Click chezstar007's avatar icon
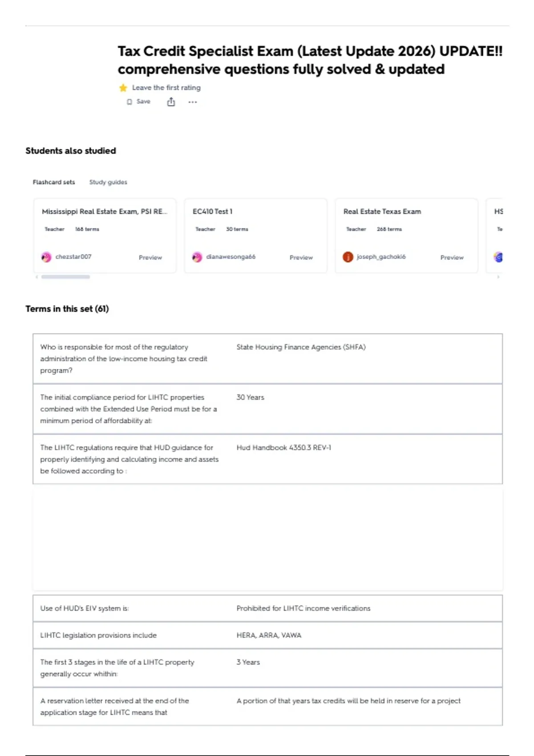This screenshot has height=756, width=534. (46, 257)
